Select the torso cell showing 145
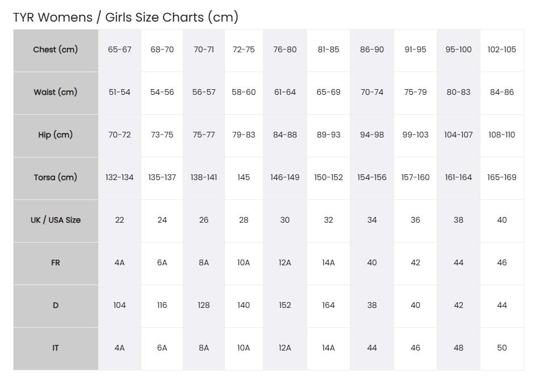Image resolution: width=552 pixels, height=392 pixels. click(x=244, y=177)
